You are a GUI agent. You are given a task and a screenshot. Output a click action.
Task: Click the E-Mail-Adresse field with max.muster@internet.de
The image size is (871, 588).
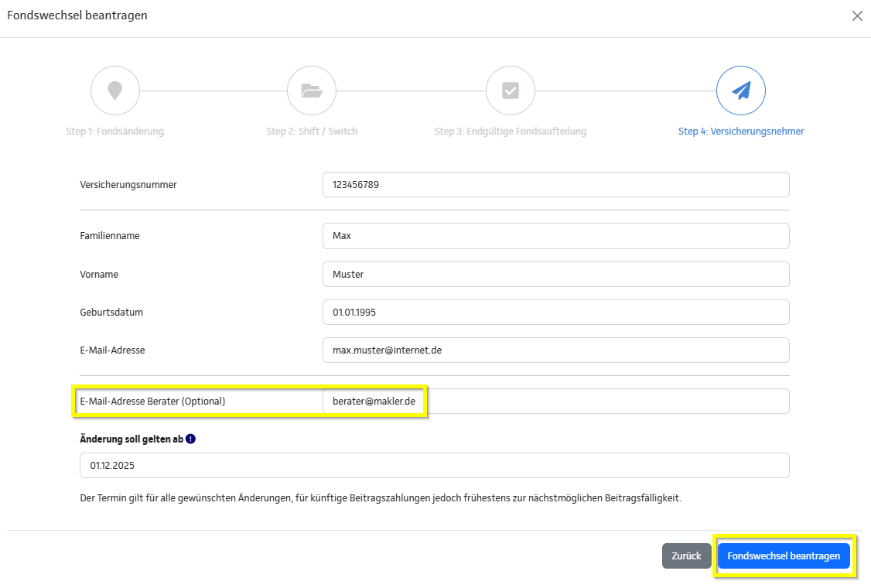point(555,350)
